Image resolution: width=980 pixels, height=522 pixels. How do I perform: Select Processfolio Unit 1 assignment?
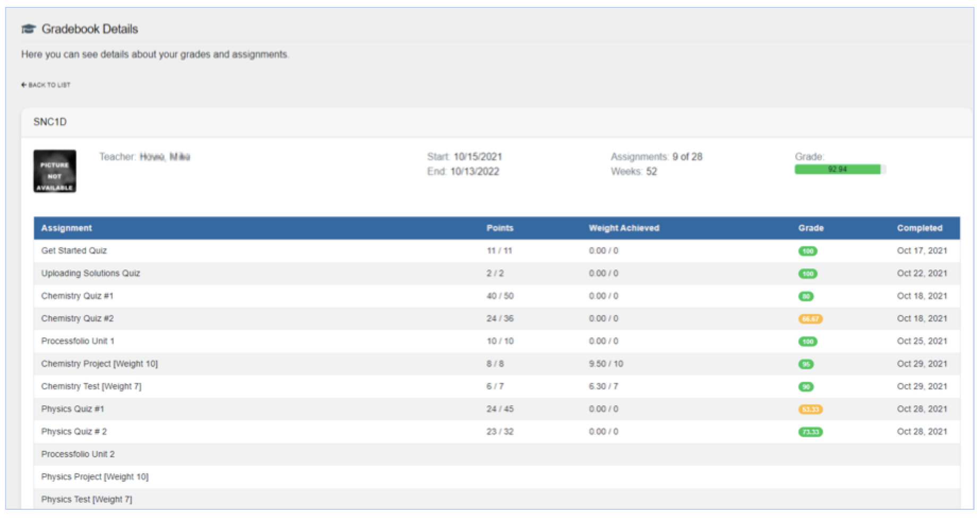click(x=78, y=341)
